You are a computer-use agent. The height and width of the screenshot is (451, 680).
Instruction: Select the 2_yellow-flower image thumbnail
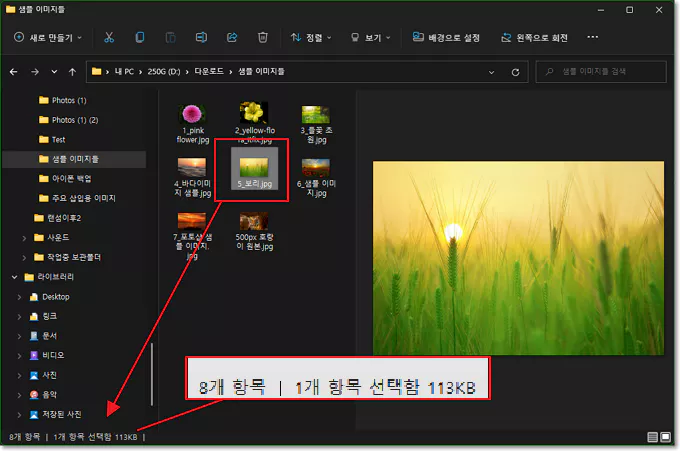tap(254, 113)
